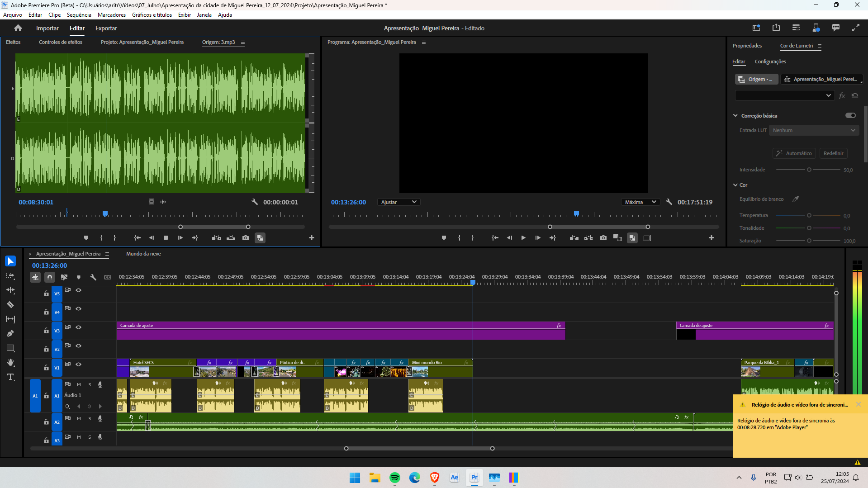This screenshot has height=488, width=868.
Task: Export a frame using the camera icon
Action: (x=603, y=237)
